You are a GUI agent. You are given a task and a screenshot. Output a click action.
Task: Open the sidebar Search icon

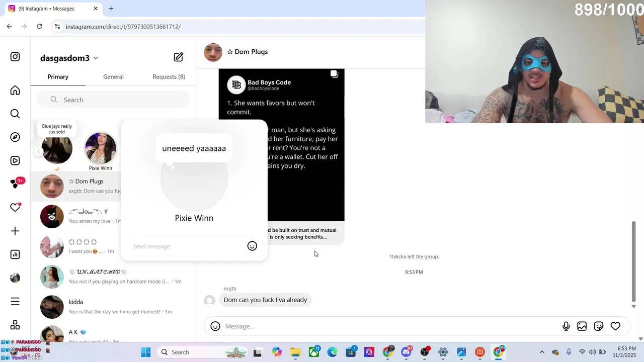(15, 114)
